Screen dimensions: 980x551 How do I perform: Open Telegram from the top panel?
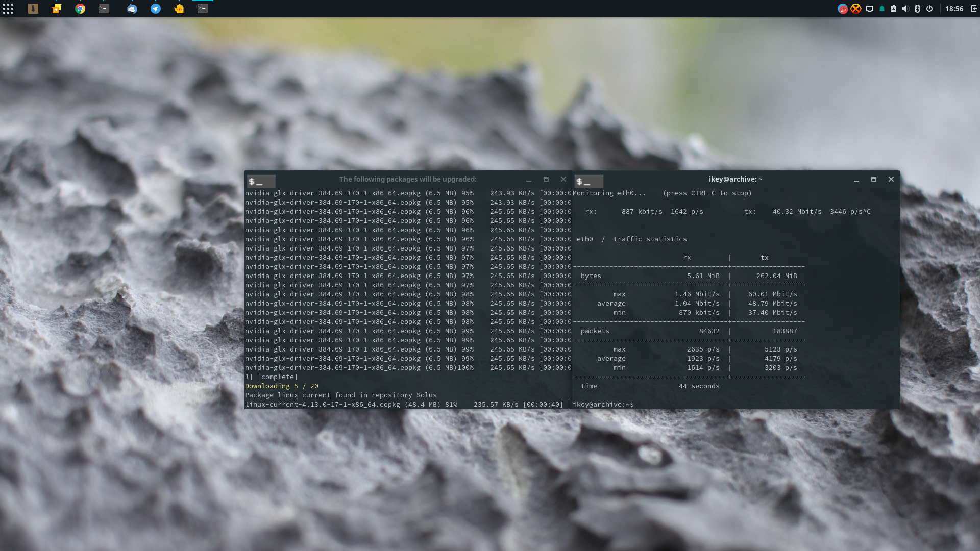pyautogui.click(x=156, y=9)
